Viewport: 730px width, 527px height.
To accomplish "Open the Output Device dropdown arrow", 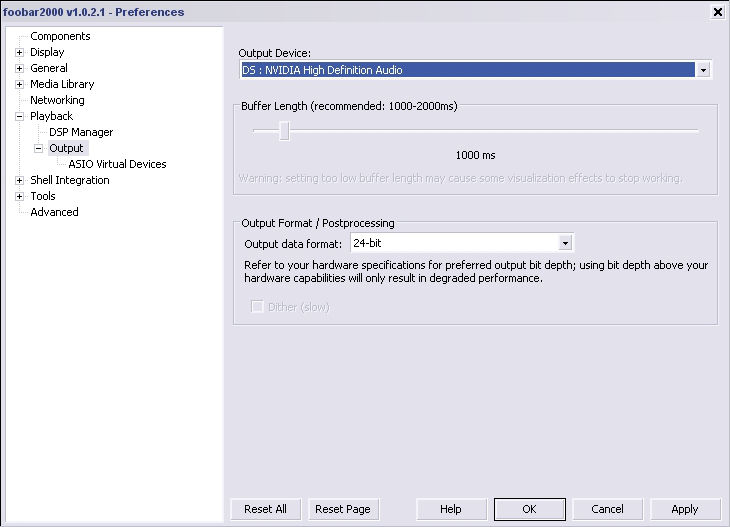I will pyautogui.click(x=703, y=70).
